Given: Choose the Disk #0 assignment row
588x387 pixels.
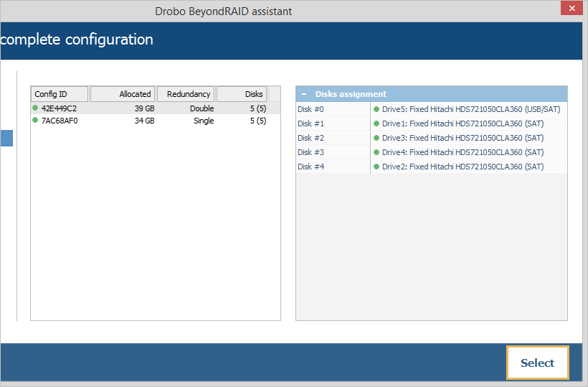Looking at the screenshot, I should pos(333,109).
